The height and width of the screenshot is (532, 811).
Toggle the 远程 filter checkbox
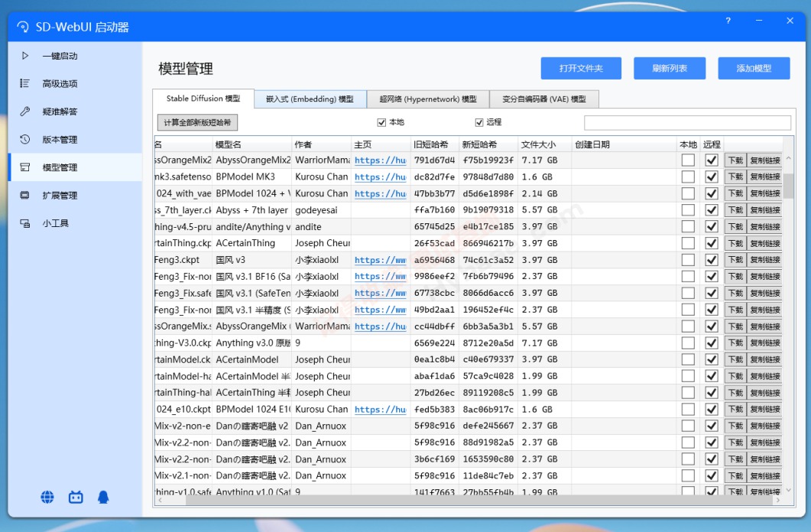(479, 122)
